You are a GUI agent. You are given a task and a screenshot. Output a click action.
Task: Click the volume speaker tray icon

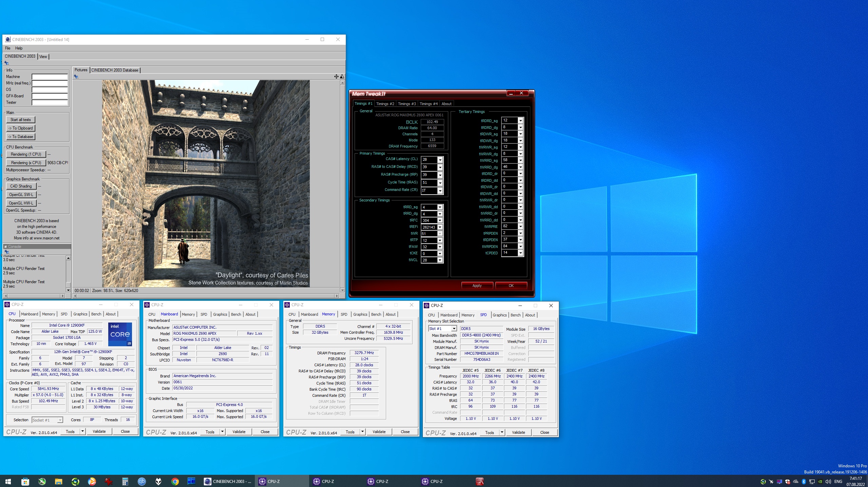pos(828,482)
